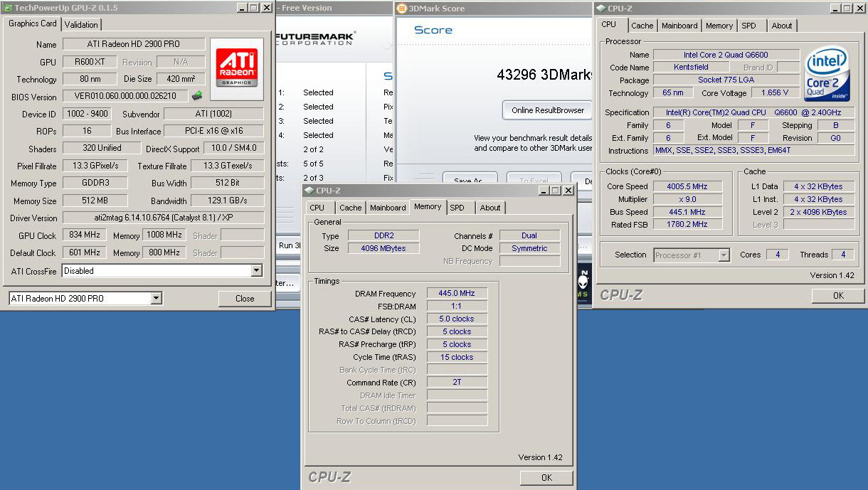Screen dimensions: 868x490
Task: Click the 3DMark Score window title icon
Action: point(402,9)
